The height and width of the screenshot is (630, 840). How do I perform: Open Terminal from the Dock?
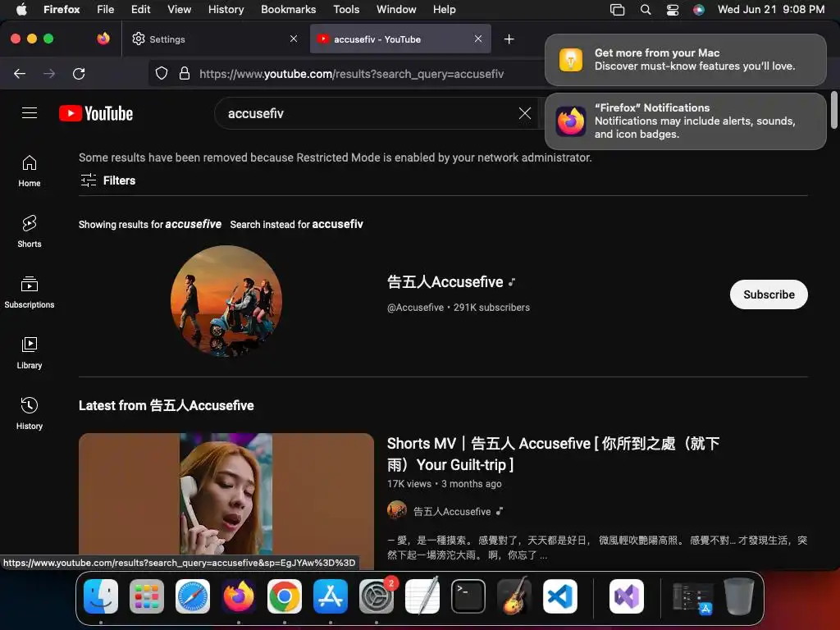[468, 596]
